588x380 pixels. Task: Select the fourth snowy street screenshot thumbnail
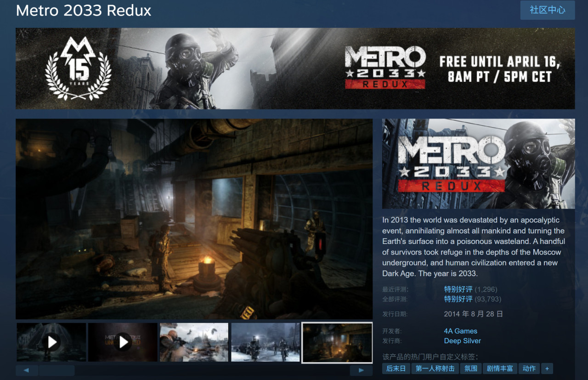click(x=266, y=342)
